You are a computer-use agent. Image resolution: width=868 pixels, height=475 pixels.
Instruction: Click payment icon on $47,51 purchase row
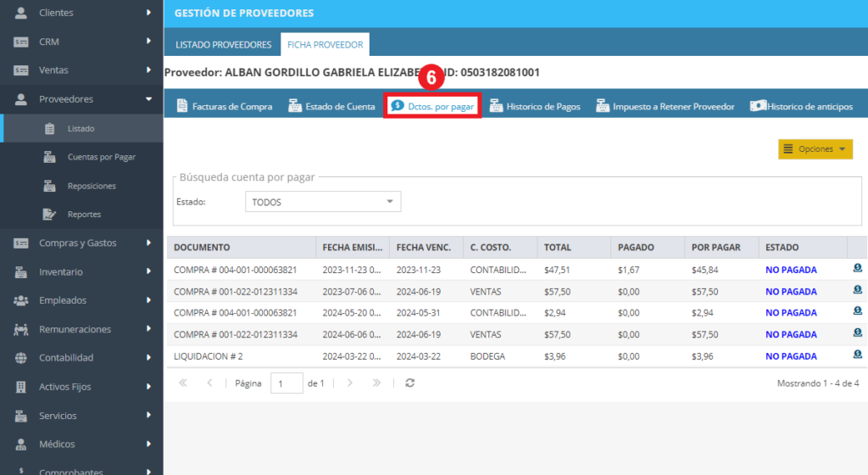(858, 268)
